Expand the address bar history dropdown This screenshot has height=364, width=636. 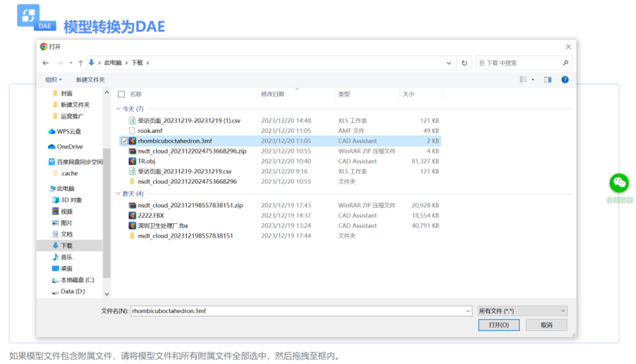[448, 63]
